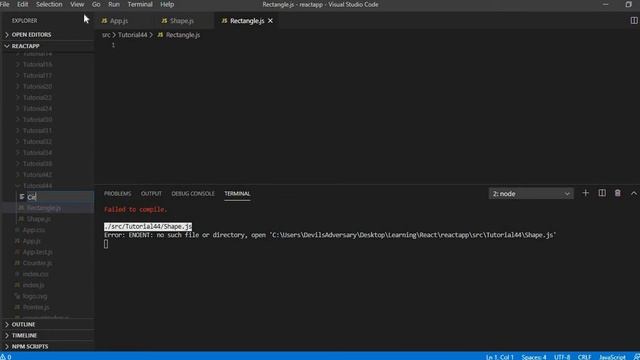This screenshot has width=640, height=360.
Task: Open the Edit menu
Action: click(22, 4)
